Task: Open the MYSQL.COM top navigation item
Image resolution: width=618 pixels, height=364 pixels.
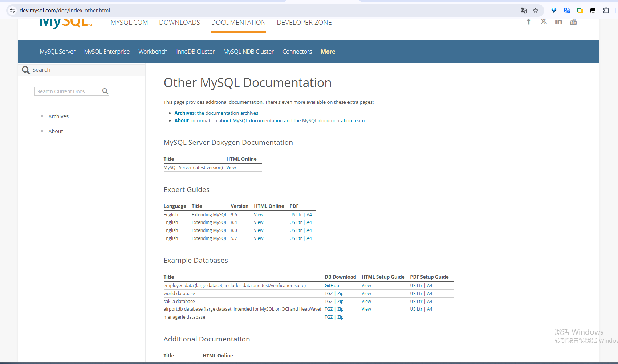Action: 129,23
